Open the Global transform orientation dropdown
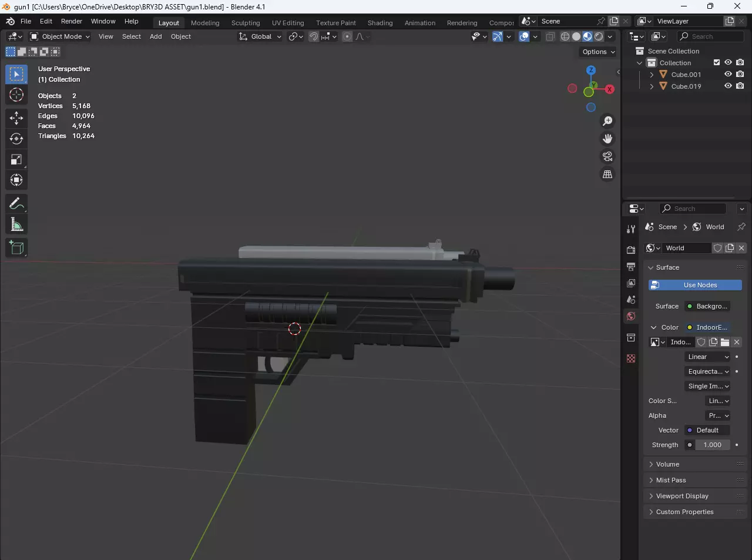Screen dimensions: 752x560 (x=260, y=36)
